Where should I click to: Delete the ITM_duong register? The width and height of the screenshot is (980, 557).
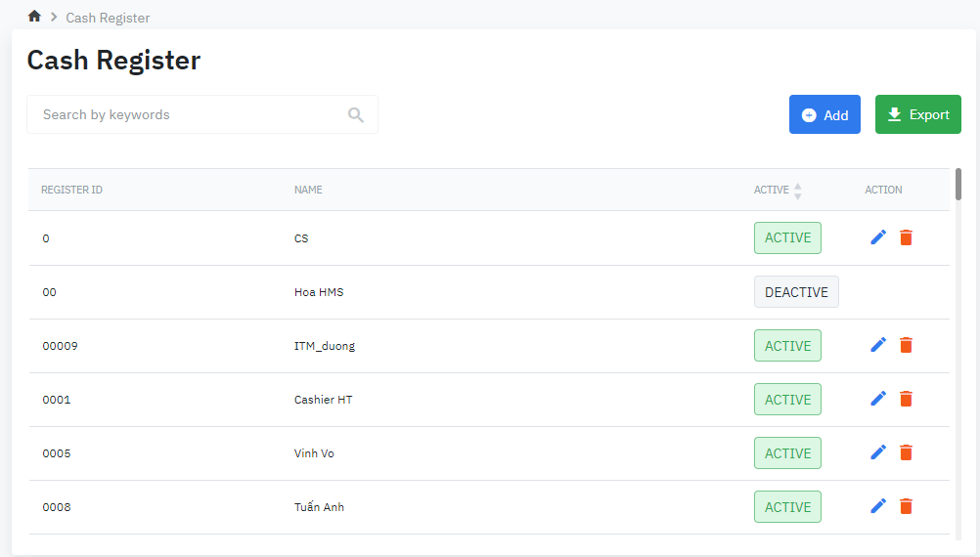tap(906, 345)
